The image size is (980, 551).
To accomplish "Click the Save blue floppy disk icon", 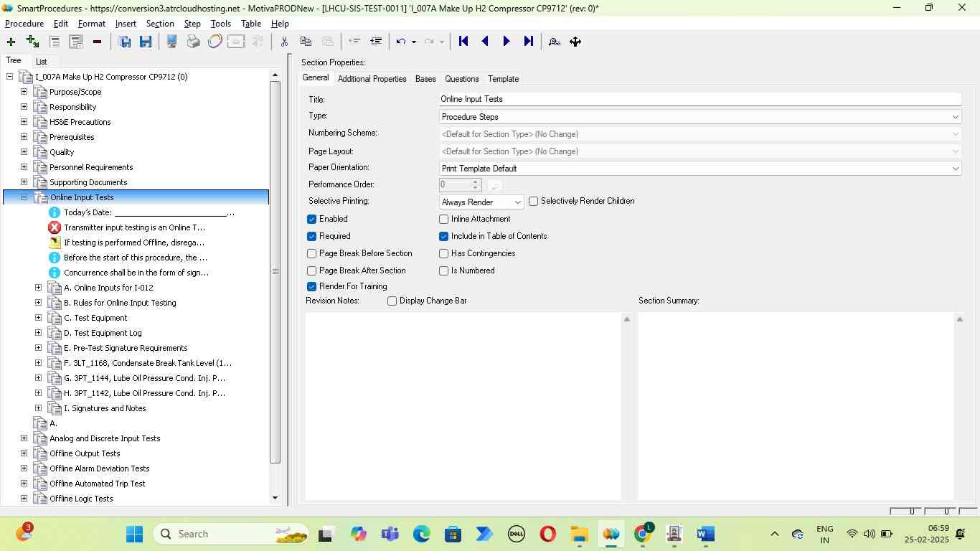I will [x=146, y=42].
